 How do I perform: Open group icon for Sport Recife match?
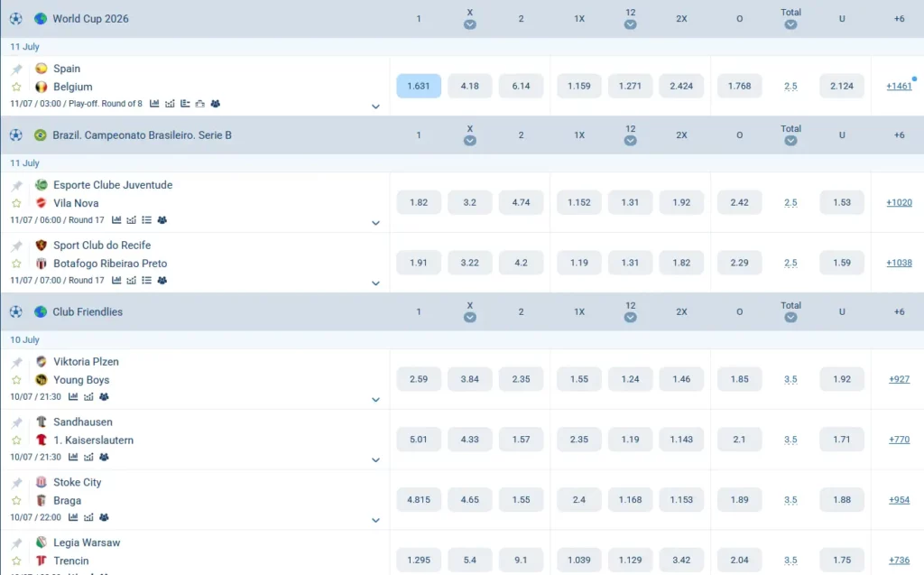[162, 280]
